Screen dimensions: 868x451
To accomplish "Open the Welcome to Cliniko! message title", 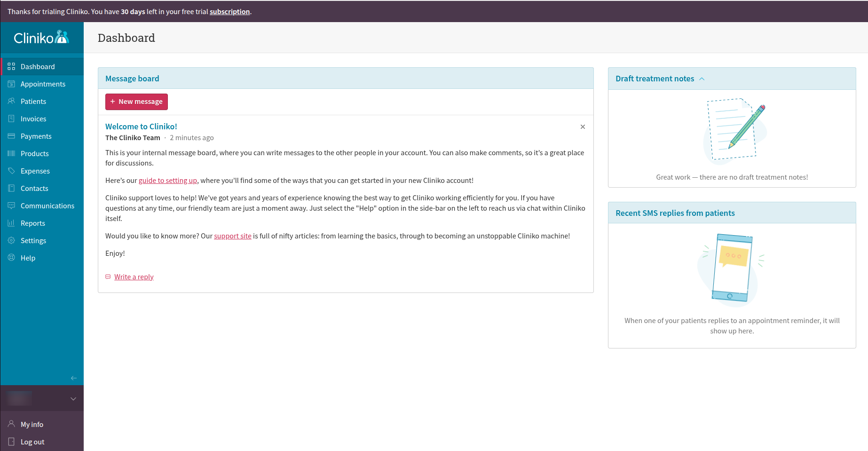I will click(x=141, y=127).
